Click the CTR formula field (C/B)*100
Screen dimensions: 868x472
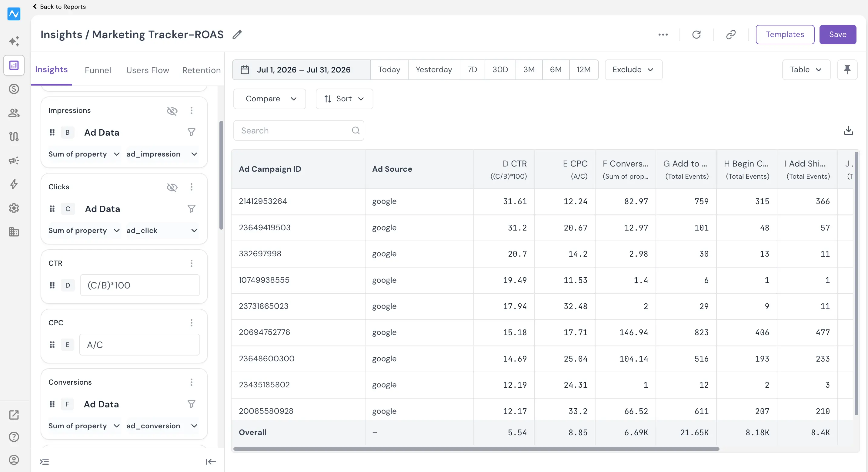point(140,285)
